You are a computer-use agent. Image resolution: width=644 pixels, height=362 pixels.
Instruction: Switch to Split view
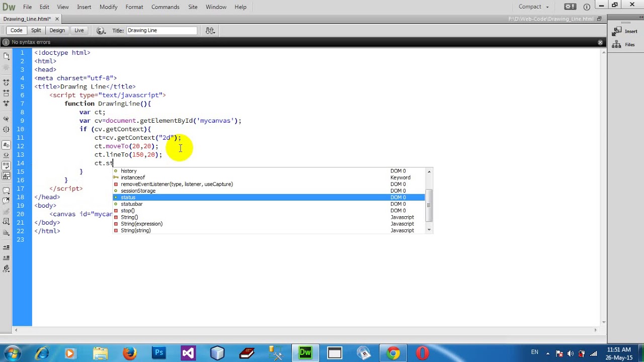(x=36, y=30)
